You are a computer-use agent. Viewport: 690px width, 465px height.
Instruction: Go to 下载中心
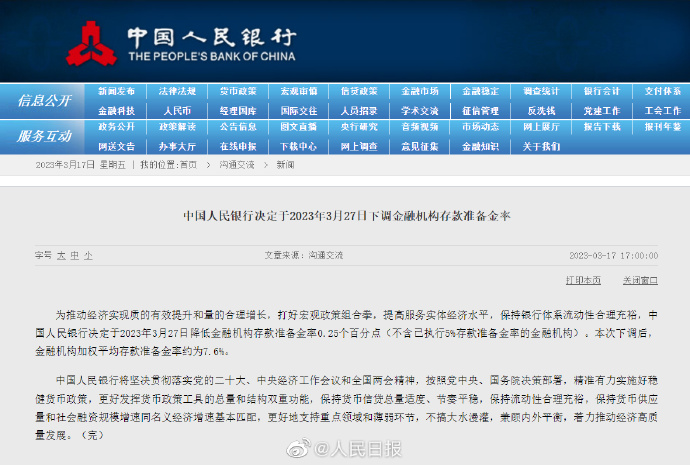pyautogui.click(x=299, y=146)
